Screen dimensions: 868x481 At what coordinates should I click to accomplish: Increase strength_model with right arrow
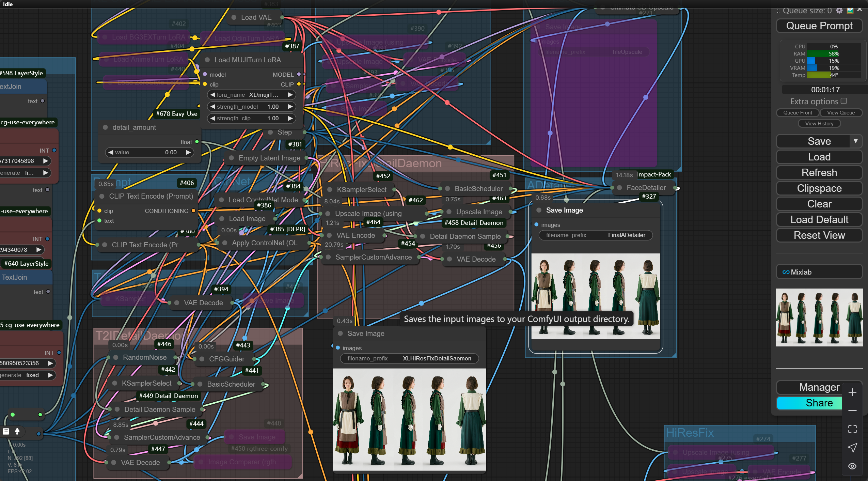(290, 107)
